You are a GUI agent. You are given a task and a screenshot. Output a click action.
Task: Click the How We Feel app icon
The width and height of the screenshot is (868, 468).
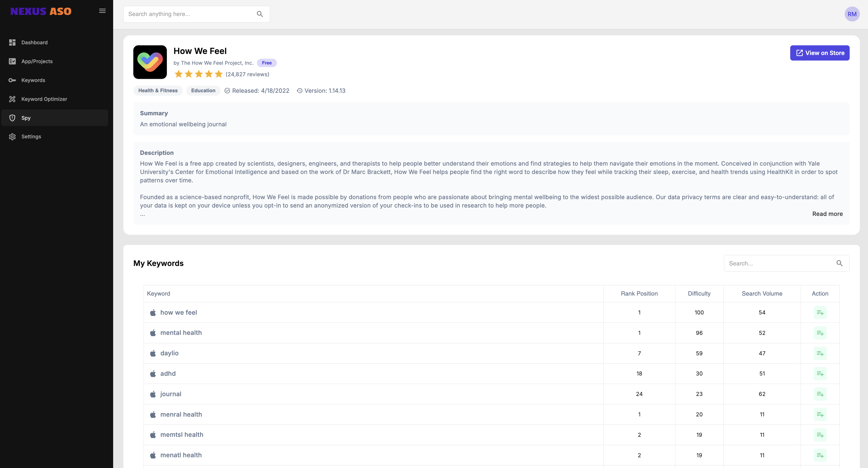(150, 62)
